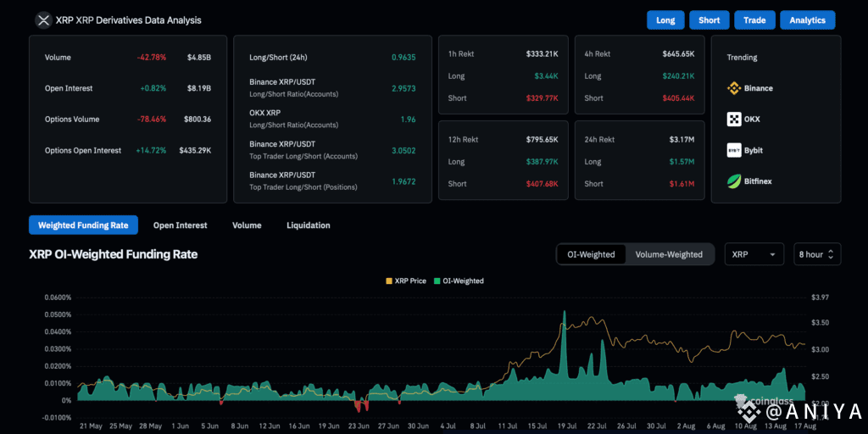Open Binance exchange icon in Trending

[x=734, y=88]
